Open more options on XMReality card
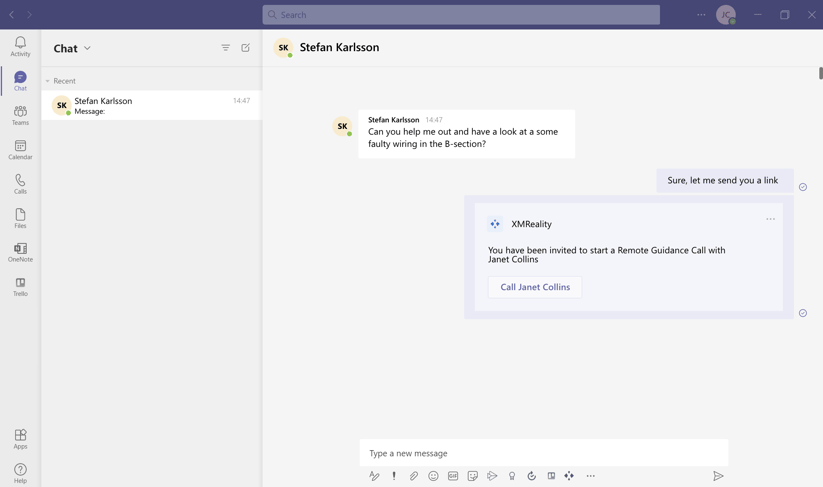The image size is (823, 487). pos(770,219)
